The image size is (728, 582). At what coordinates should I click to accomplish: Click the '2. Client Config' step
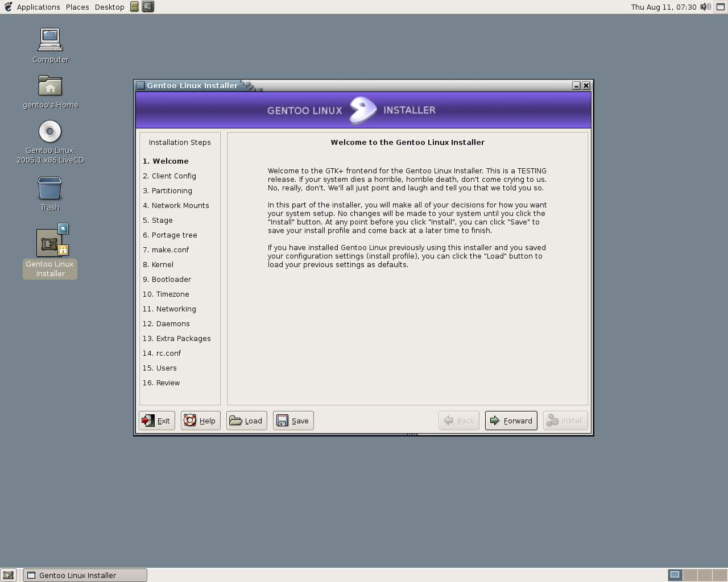coord(169,176)
